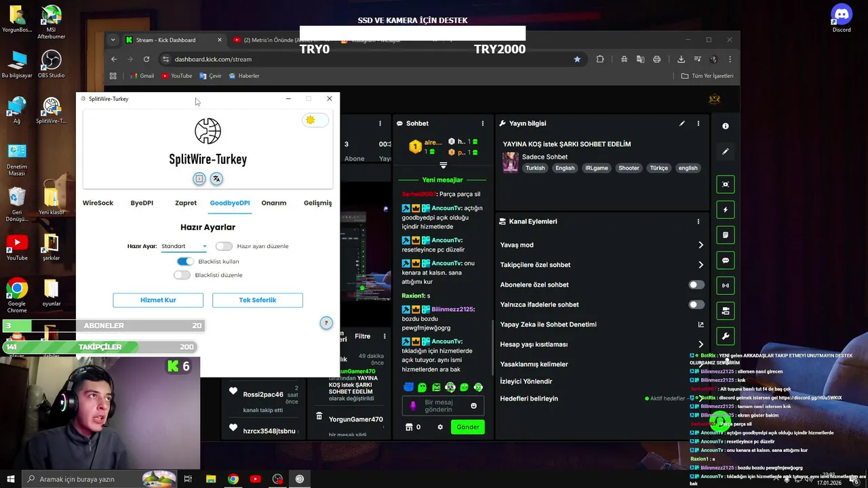
Task: Open Tüm Yer İşaretleri bookmarks folder
Action: [x=707, y=76]
